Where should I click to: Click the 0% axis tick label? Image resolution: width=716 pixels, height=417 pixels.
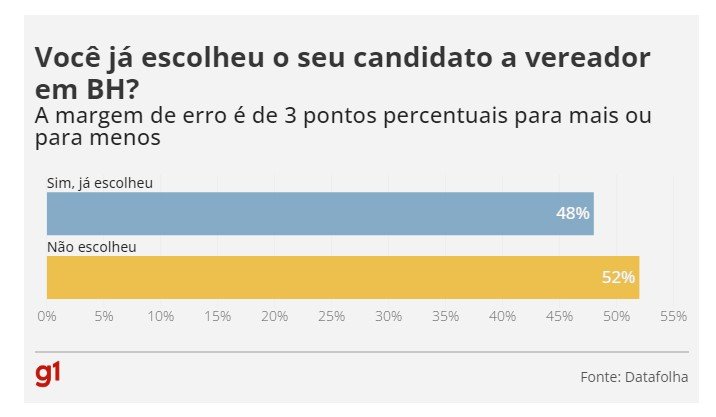point(47,316)
